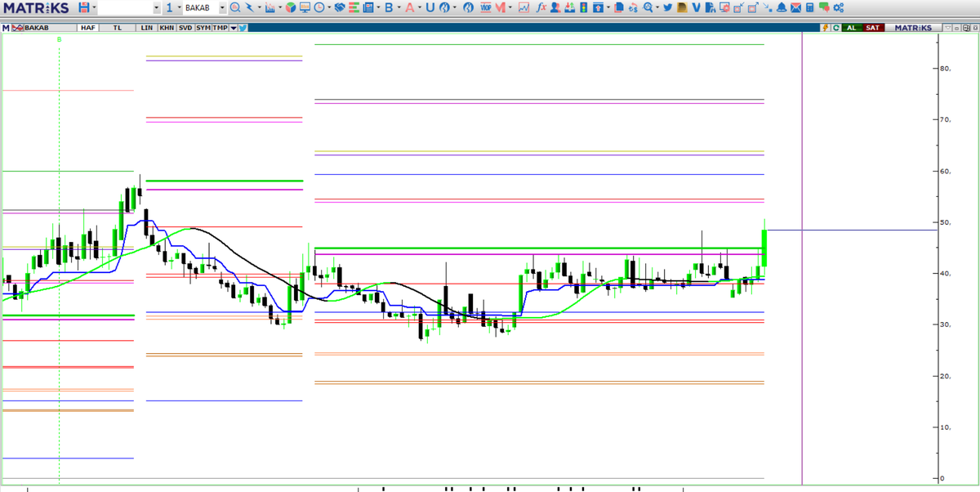The image size is (980, 492).
Task: Open the dropdown arrow next to save icon
Action: pyautogui.click(x=95, y=7)
